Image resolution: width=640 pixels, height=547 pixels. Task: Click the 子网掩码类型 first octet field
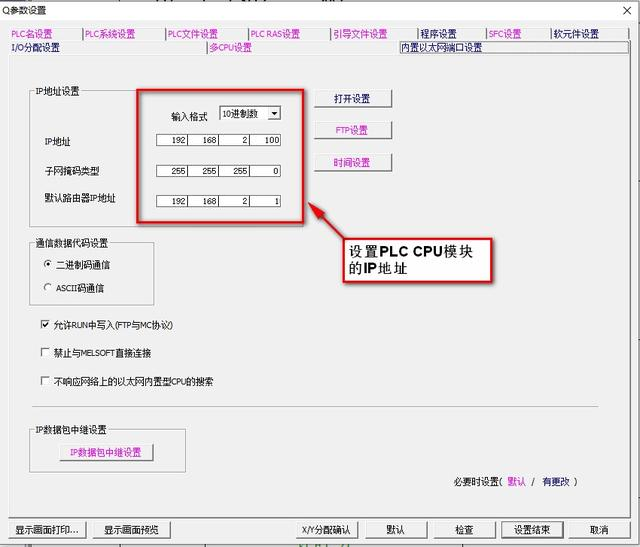pyautogui.click(x=172, y=171)
